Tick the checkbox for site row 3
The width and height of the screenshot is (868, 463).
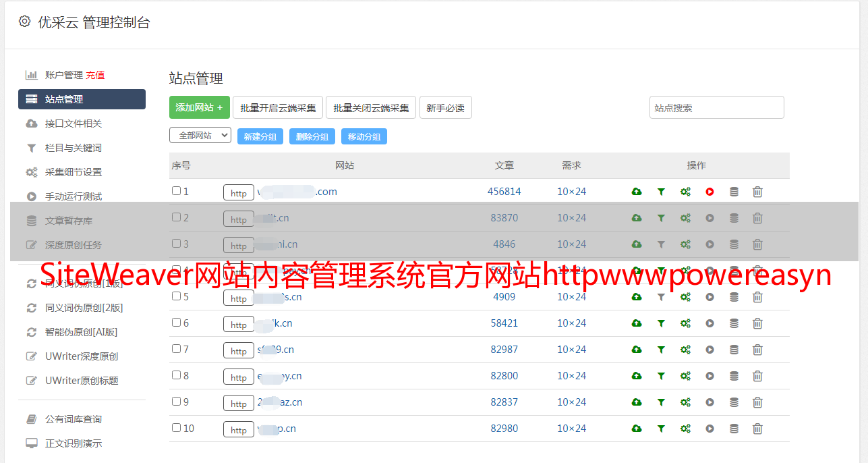pyautogui.click(x=176, y=244)
